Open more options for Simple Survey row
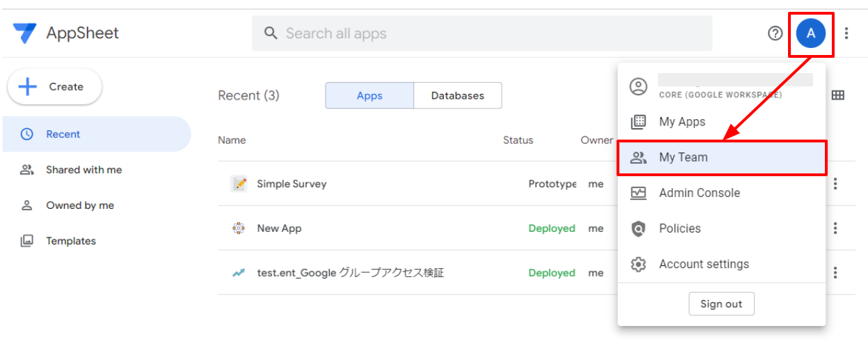 pos(835,184)
